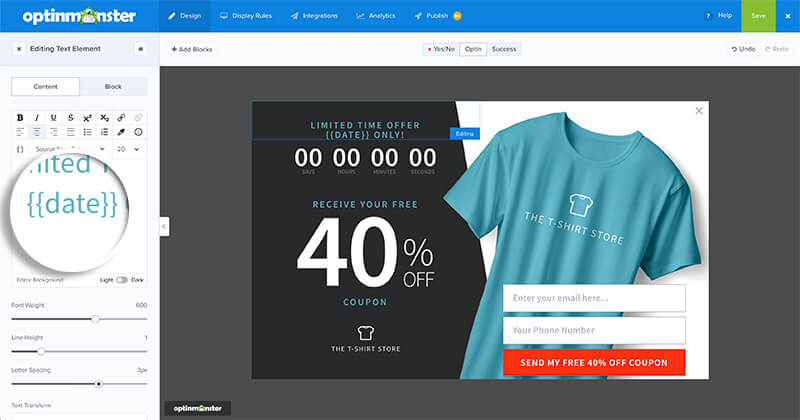Click the OptinMonster logo in header

pos(79,16)
